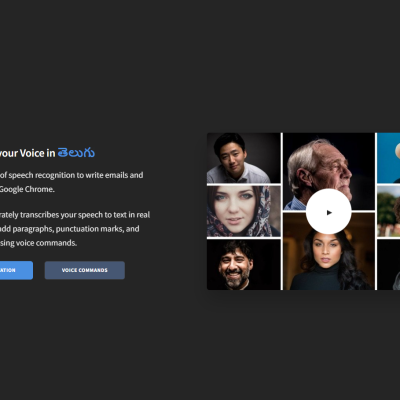
Task: Click the "your Voice in" heading text
Action: pos(27,153)
